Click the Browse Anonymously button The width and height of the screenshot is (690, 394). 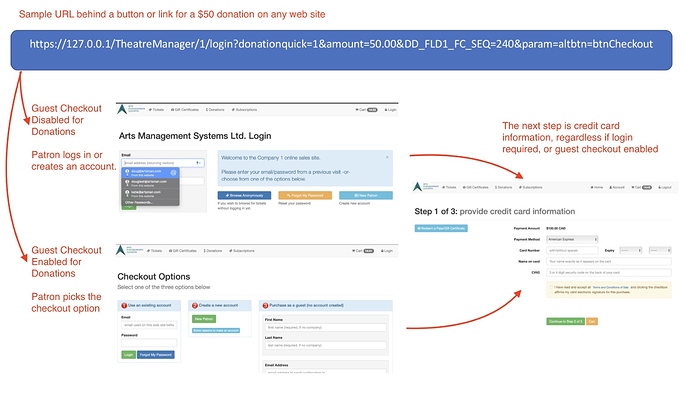(244, 195)
